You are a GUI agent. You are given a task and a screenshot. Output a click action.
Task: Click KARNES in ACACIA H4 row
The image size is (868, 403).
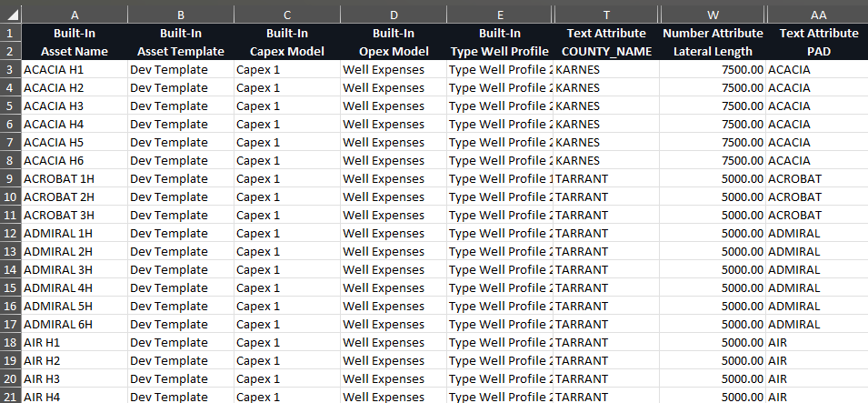tap(607, 124)
